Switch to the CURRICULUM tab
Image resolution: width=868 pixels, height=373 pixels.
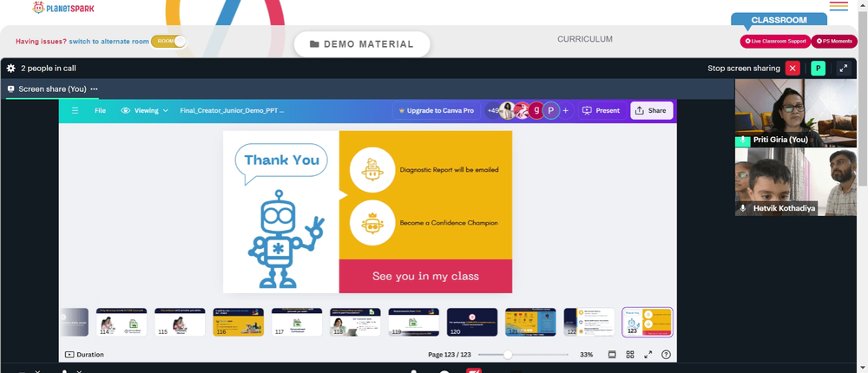tap(584, 39)
